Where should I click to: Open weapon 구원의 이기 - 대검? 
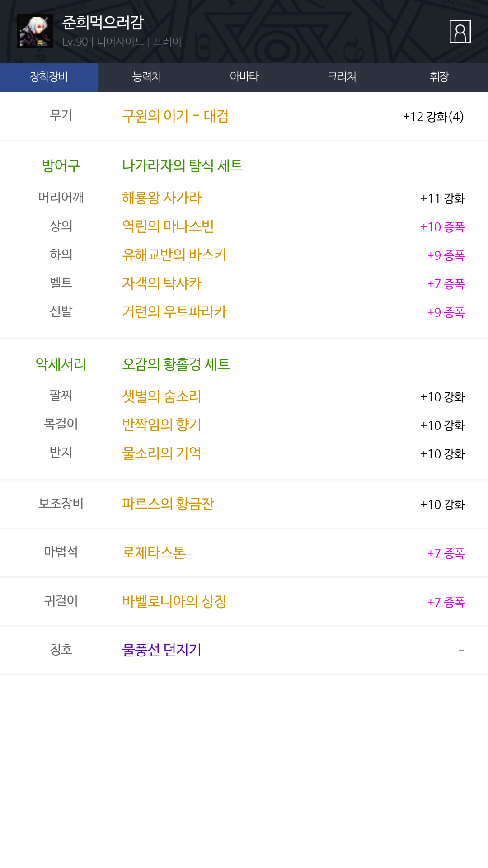(x=175, y=116)
